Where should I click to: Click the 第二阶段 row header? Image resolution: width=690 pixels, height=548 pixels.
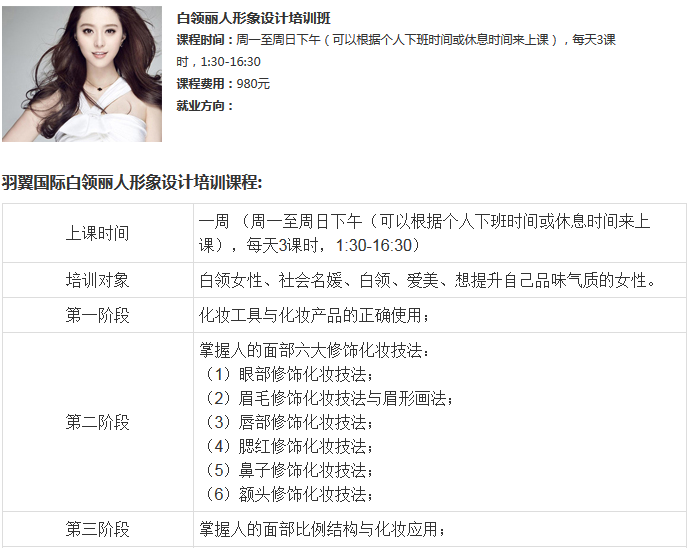pyautogui.click(x=98, y=422)
